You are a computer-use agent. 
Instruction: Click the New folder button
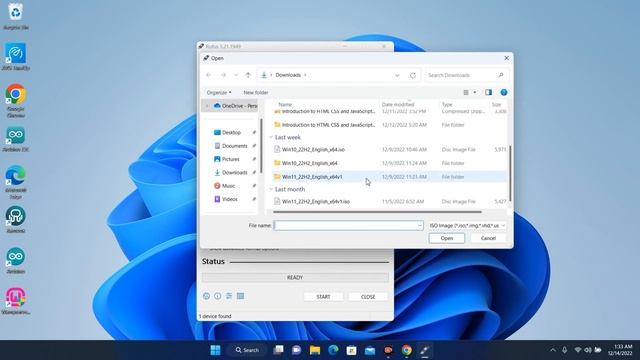256,93
